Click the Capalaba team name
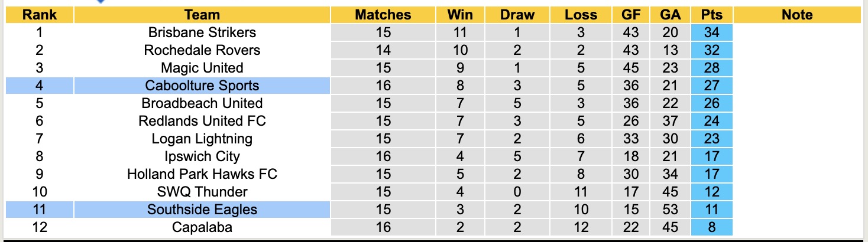868x242 pixels. [202, 227]
